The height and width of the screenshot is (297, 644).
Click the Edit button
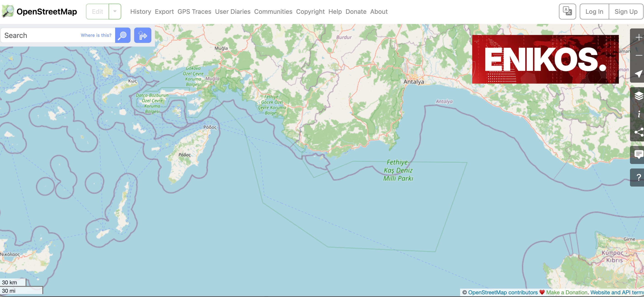point(97,12)
